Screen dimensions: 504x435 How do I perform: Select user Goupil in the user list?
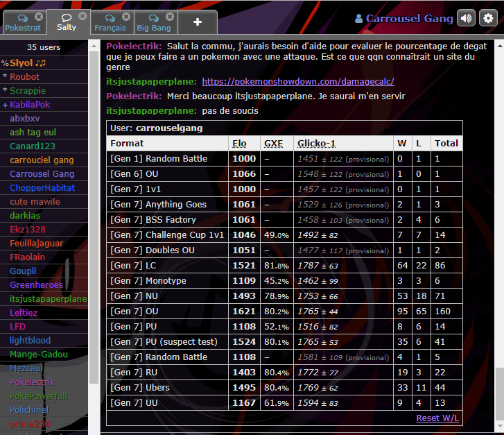tap(44, 271)
